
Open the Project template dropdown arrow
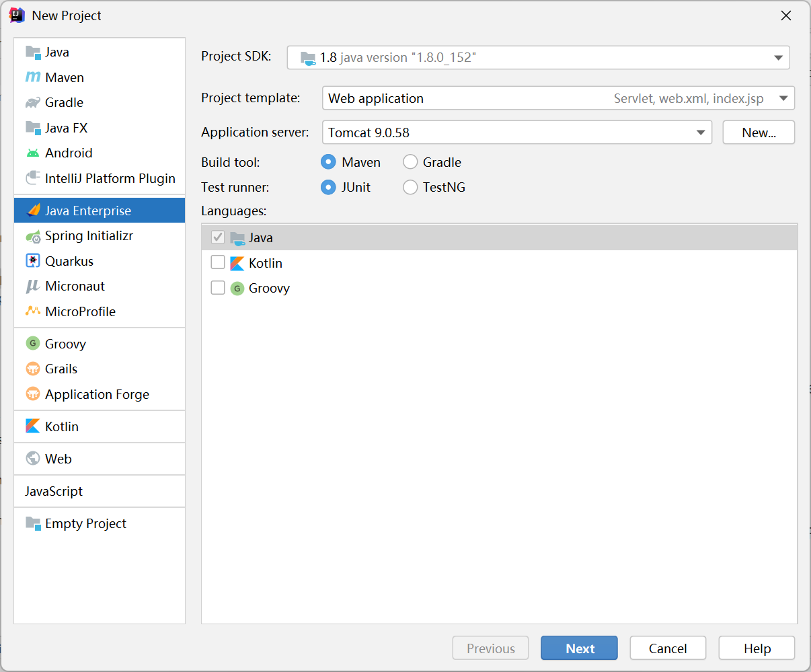click(x=783, y=98)
